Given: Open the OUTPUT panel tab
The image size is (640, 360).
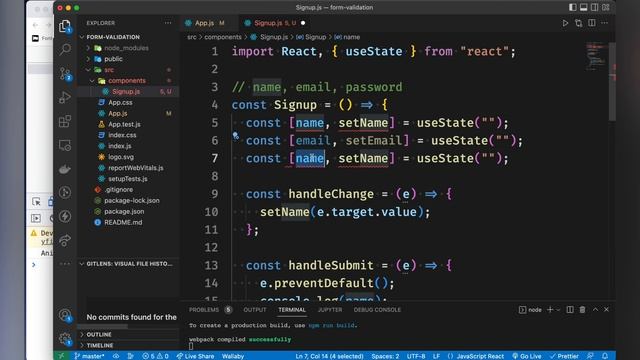Looking at the screenshot, I should tap(255, 310).
